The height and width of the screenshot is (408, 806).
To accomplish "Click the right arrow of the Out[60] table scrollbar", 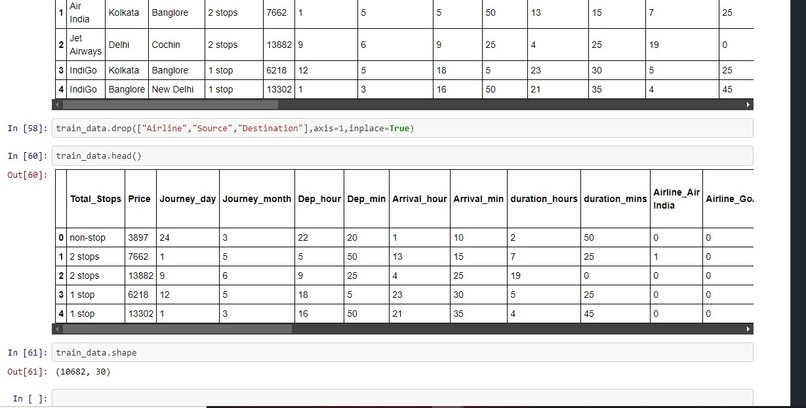I will 748,329.
